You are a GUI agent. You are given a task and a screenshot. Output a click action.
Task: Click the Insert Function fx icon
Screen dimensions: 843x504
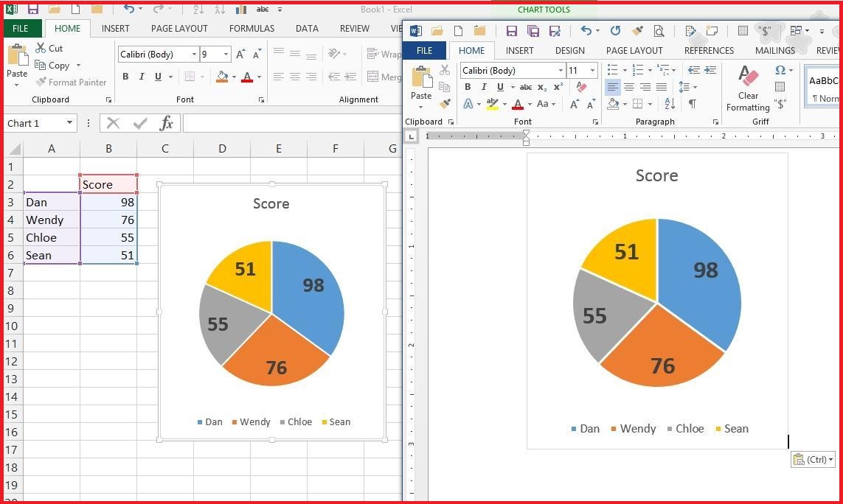167,123
